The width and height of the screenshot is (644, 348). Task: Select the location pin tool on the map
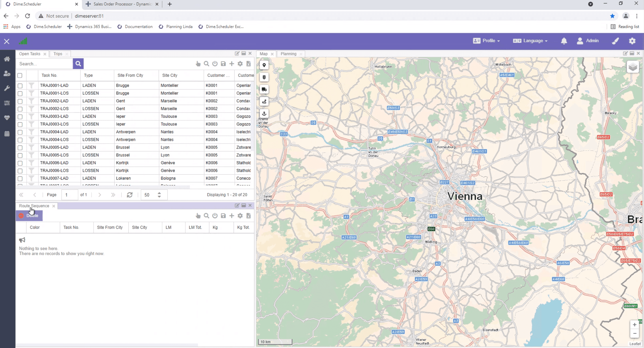tap(264, 65)
